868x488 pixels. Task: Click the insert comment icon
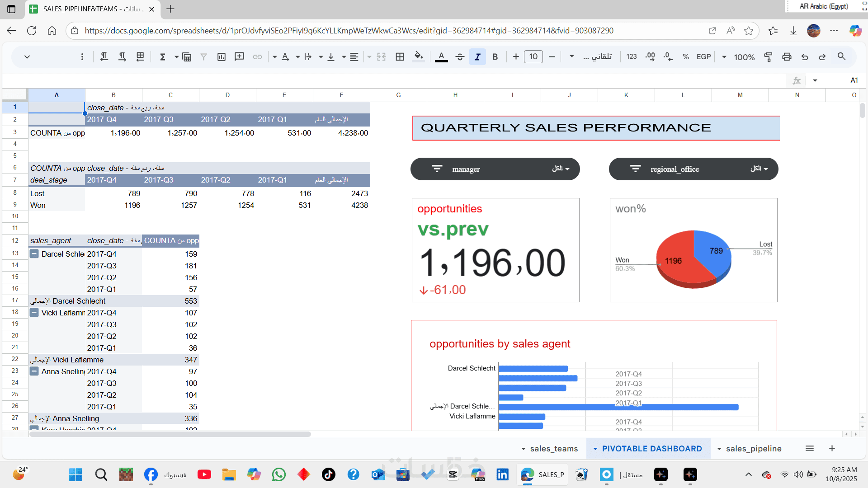tap(239, 57)
